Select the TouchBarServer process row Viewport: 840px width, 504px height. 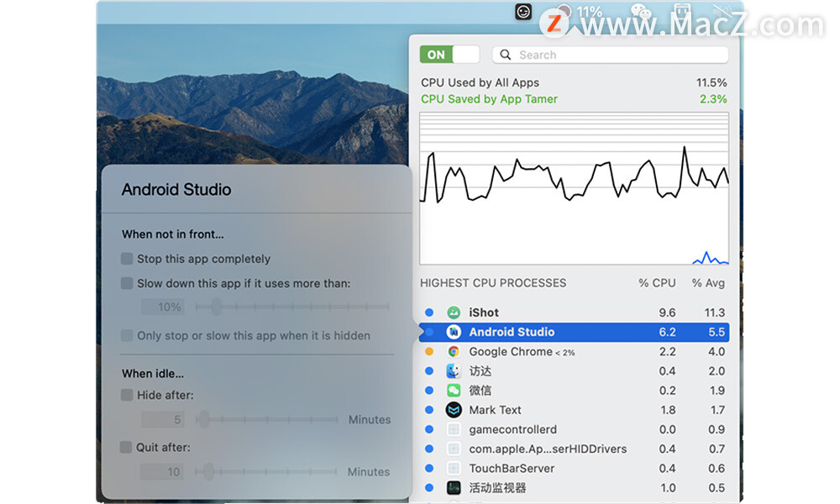click(574, 468)
